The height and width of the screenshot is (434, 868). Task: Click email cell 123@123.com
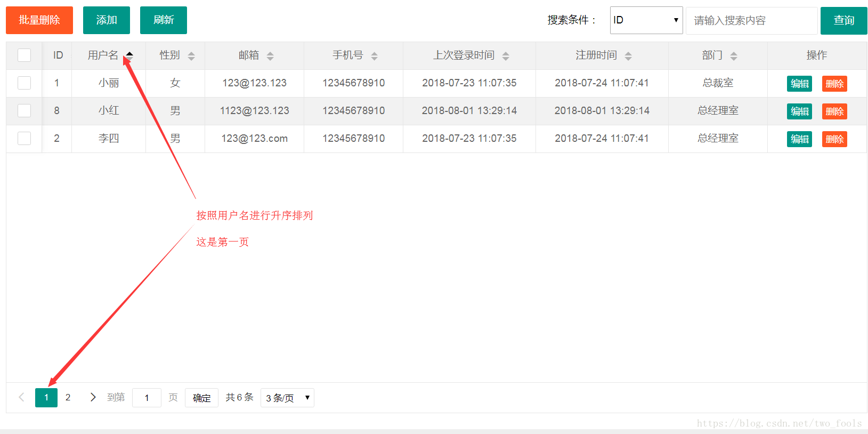[255, 138]
